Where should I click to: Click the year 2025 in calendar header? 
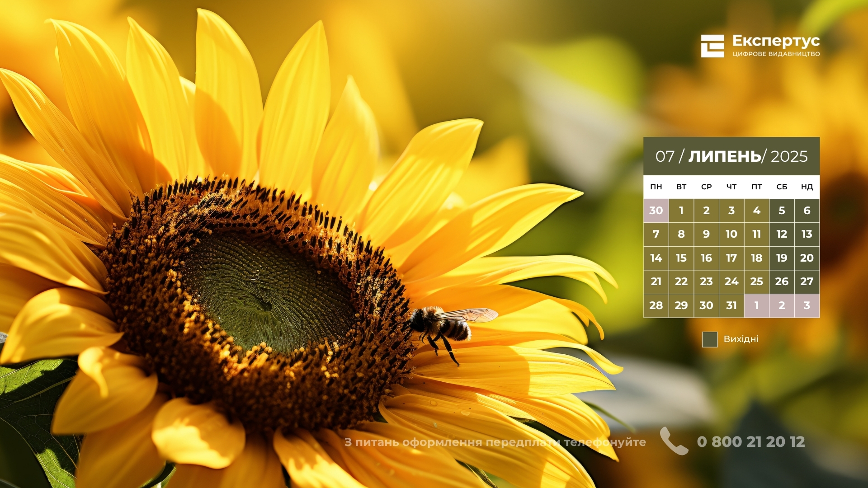pyautogui.click(x=789, y=156)
